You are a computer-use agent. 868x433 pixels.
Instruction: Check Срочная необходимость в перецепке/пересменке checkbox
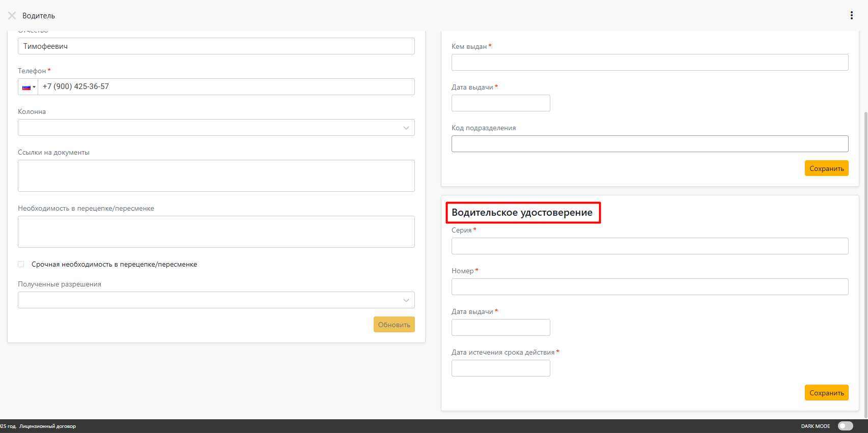tap(21, 264)
